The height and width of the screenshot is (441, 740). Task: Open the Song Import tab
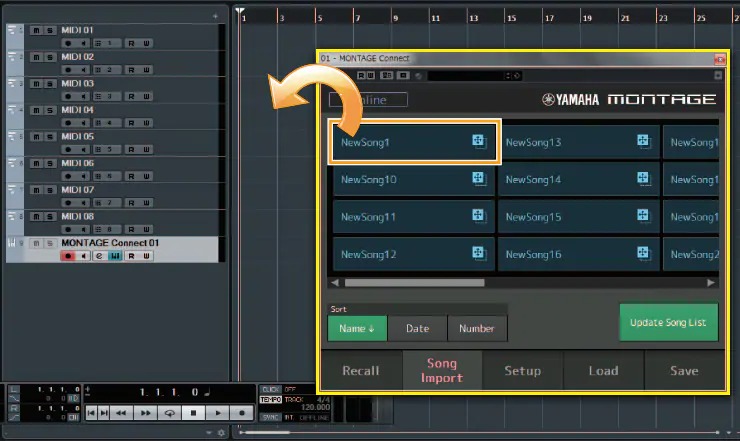pos(442,371)
